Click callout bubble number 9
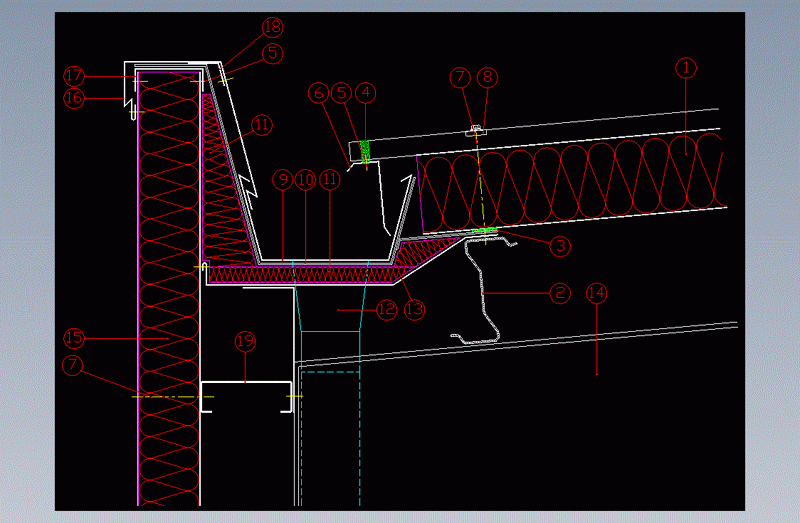This screenshot has width=800, height=523. pyautogui.click(x=283, y=180)
